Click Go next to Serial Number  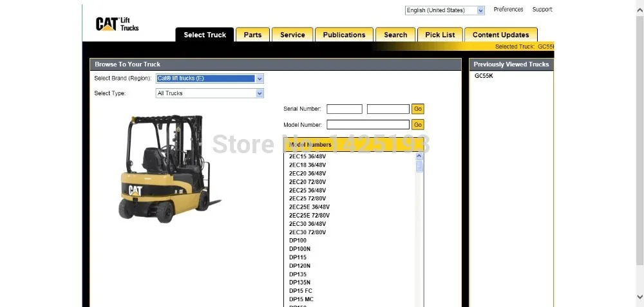[418, 109]
